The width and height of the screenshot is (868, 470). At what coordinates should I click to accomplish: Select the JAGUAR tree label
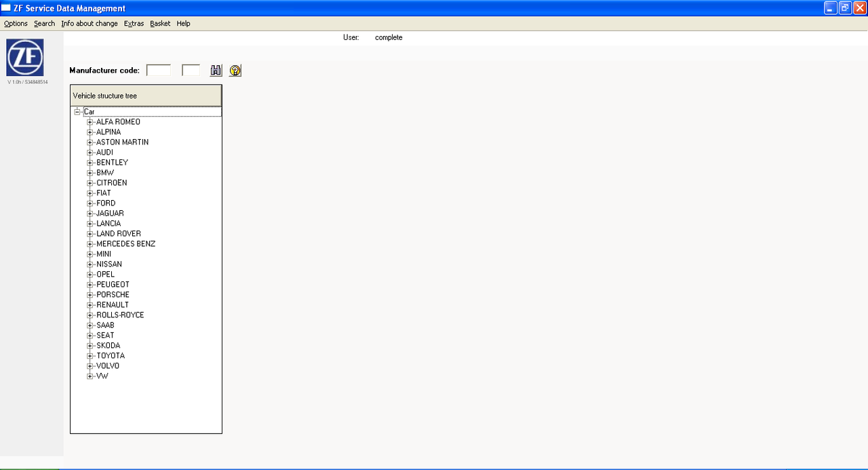pos(110,214)
